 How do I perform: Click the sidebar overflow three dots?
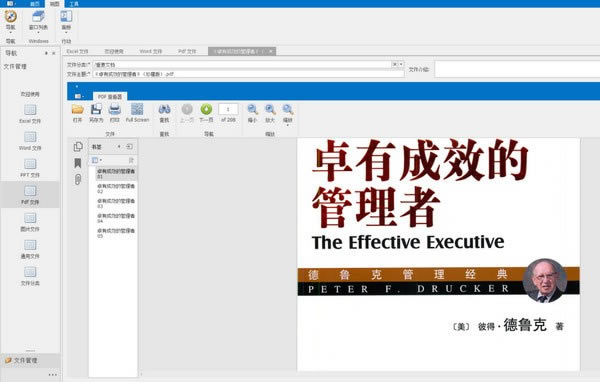coord(53,375)
